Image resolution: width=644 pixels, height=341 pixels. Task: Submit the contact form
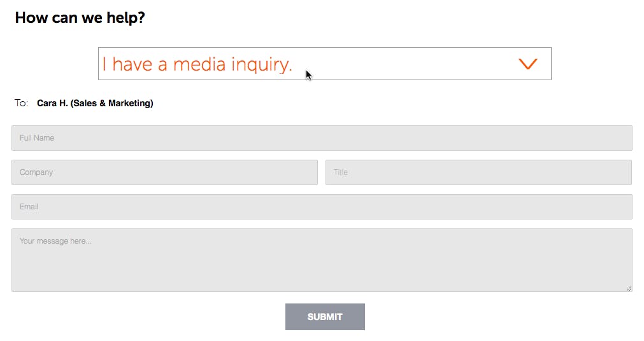325,317
